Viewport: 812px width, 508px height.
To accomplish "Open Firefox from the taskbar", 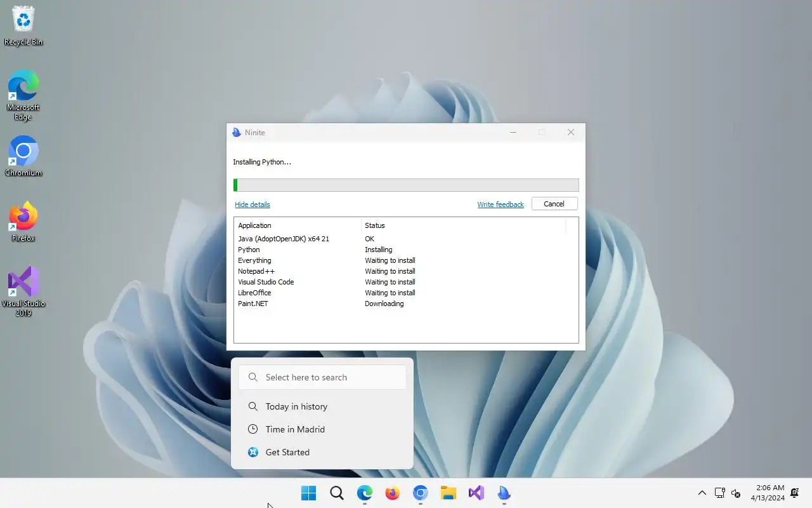I will [x=393, y=493].
